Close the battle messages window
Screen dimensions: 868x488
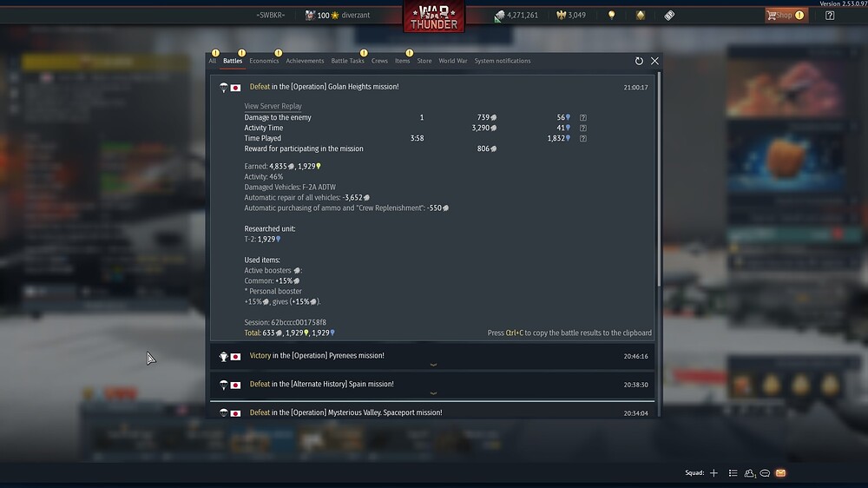tap(654, 61)
